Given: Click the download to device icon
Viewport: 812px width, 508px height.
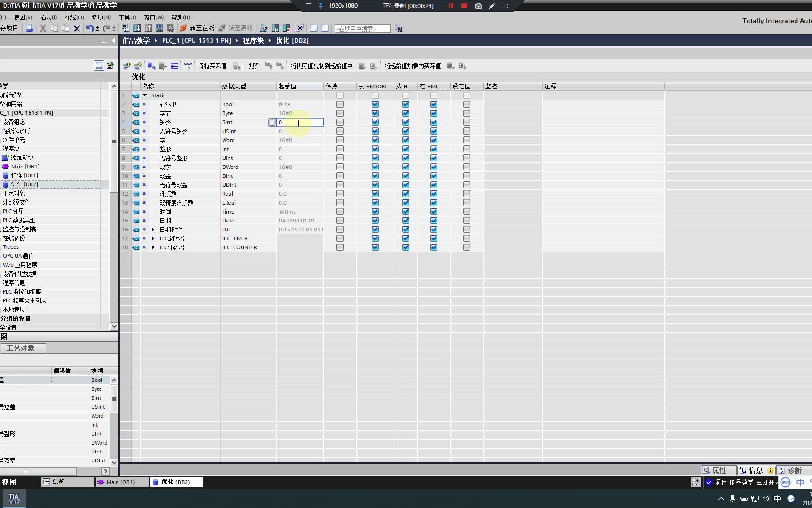Looking at the screenshot, I should pos(137,28).
